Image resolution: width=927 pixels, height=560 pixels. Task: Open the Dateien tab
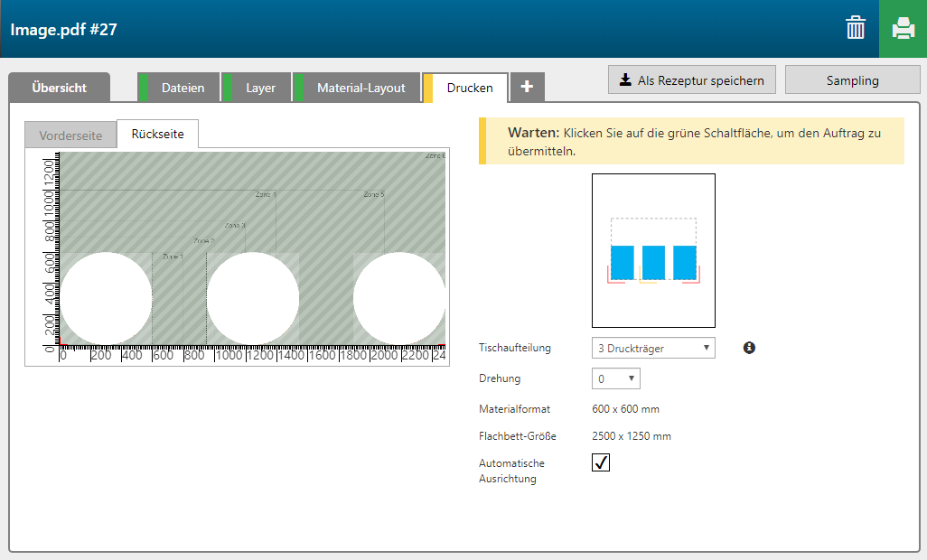click(x=183, y=88)
